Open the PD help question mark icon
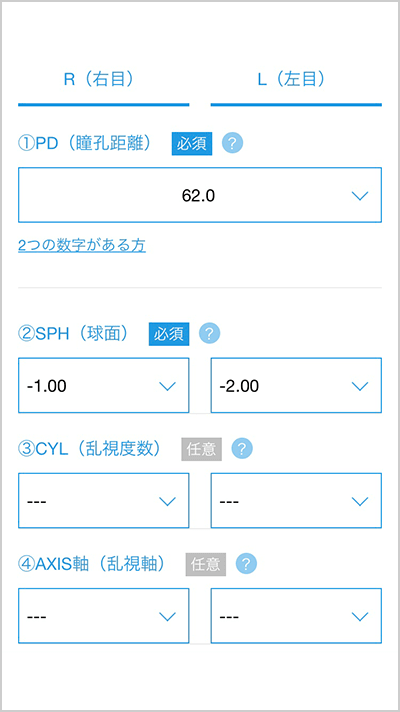The width and height of the screenshot is (400, 712). coord(232,144)
